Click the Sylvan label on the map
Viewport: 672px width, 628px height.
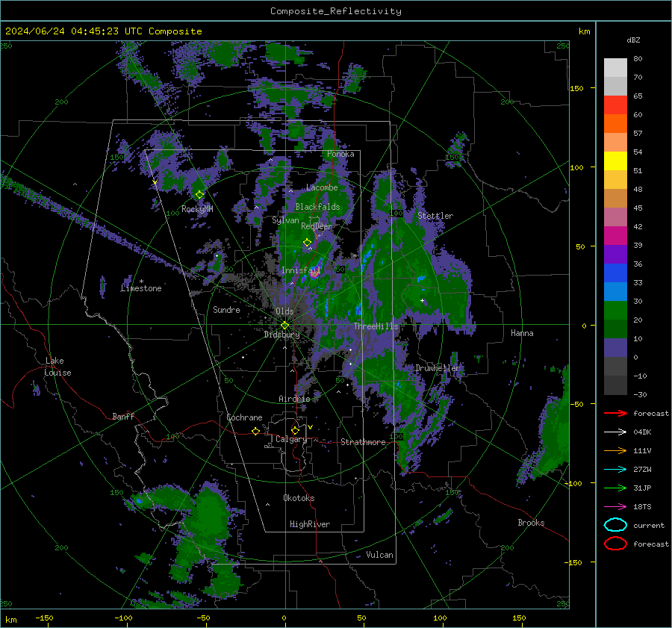click(x=285, y=220)
